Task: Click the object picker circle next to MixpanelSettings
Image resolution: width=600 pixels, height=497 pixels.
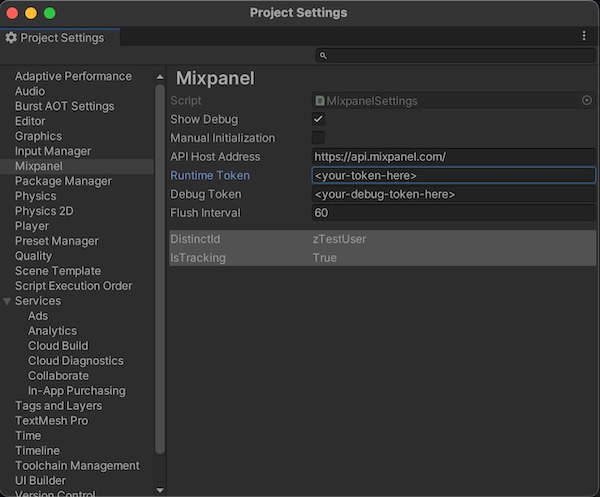Action: click(x=587, y=101)
